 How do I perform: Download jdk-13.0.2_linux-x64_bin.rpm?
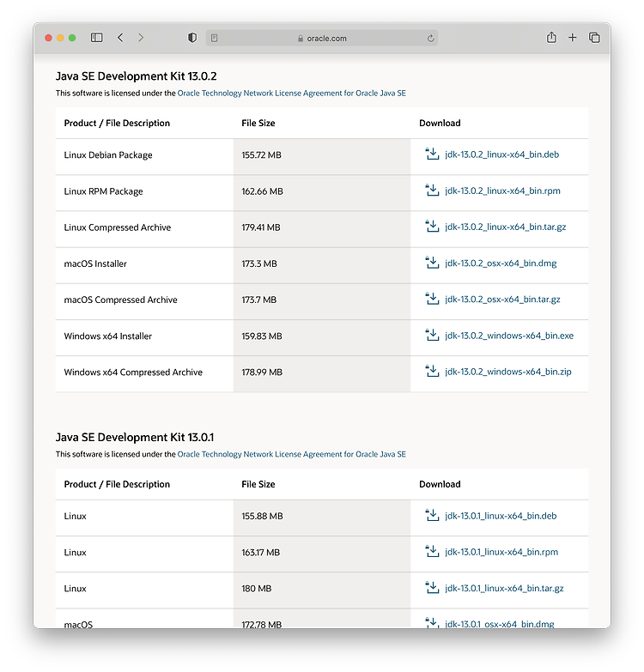coord(502,191)
